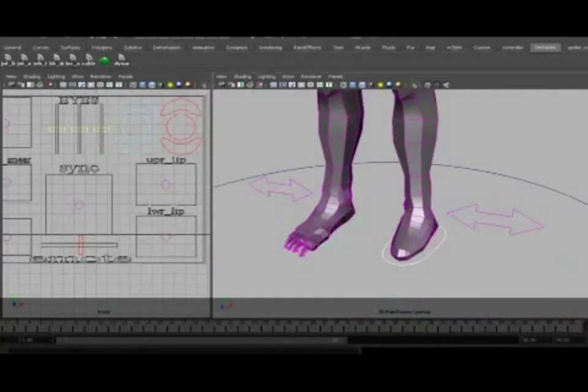The width and height of the screenshot is (588, 392).
Task: Click Select Camera icon in persp panel toolbar
Action: pyautogui.click(x=222, y=85)
